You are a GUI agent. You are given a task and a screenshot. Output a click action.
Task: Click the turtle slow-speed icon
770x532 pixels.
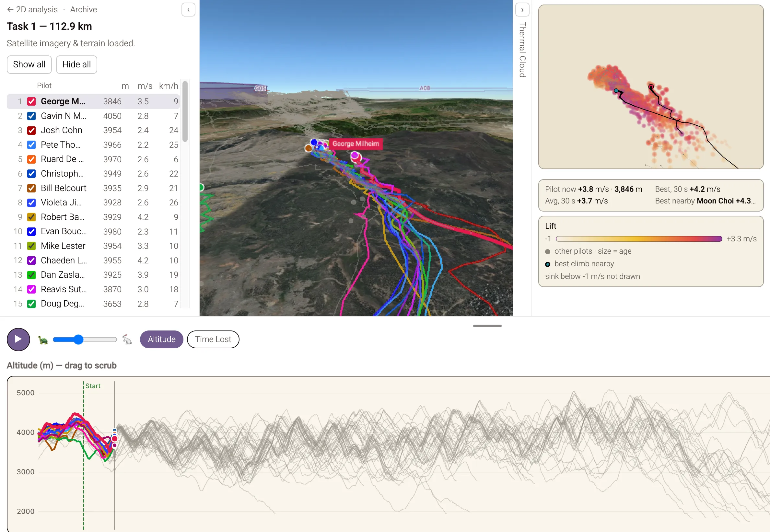point(43,340)
